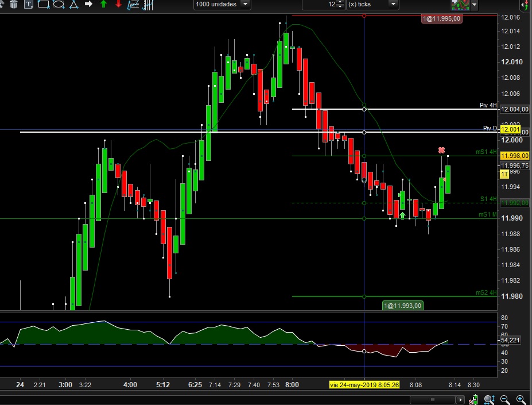Image resolution: width=532 pixels, height=405 pixels.
Task: Click the yellow 11.998,00 price tag
Action: pyautogui.click(x=515, y=156)
